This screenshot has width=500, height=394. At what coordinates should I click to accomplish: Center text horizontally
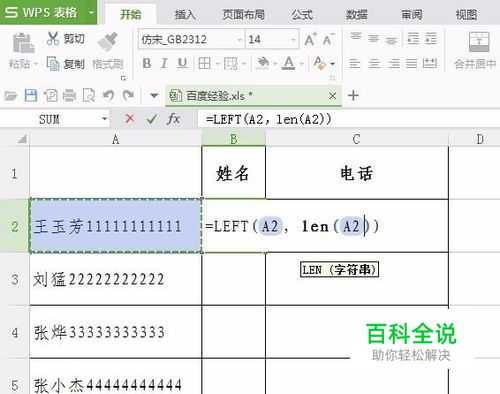(374, 63)
